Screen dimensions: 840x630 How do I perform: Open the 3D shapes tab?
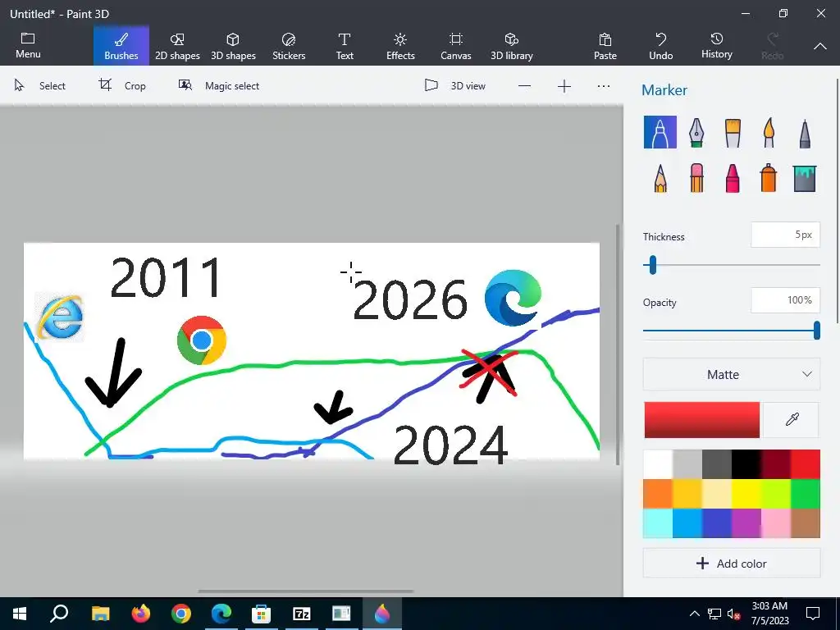233,46
